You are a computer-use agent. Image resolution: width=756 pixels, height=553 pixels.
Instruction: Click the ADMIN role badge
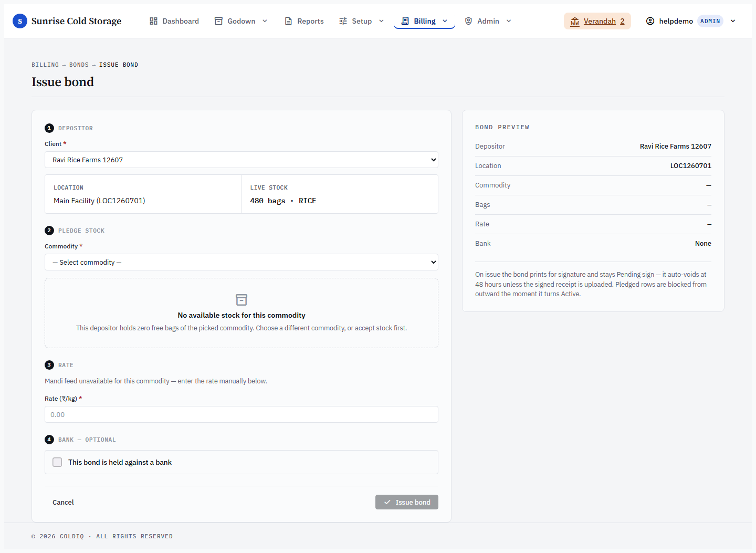710,21
